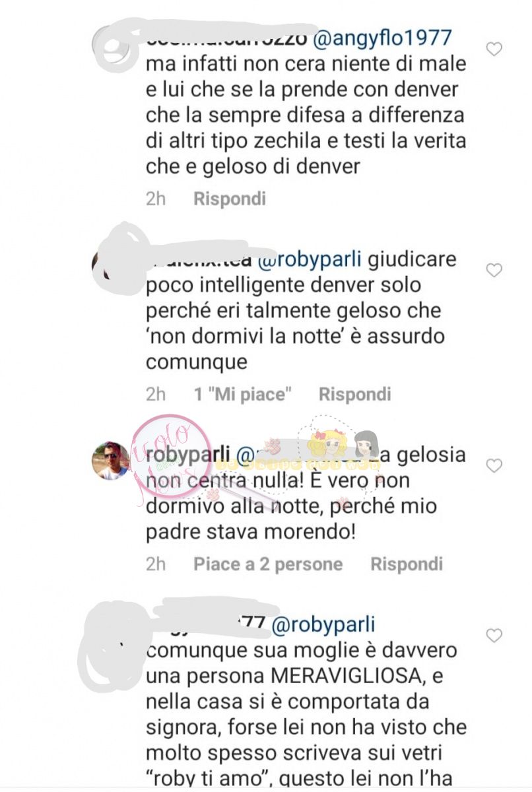Reply to robyparli's 'padre stava morendo' comment

(407, 564)
